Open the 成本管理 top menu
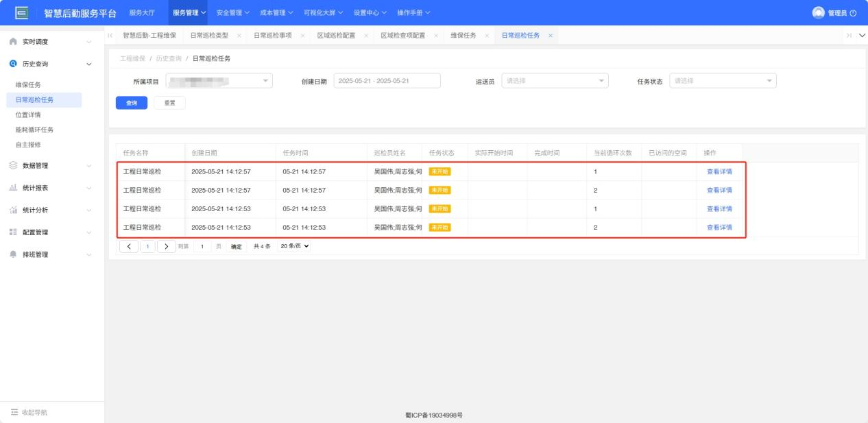The height and width of the screenshot is (423, 868). 276,12
